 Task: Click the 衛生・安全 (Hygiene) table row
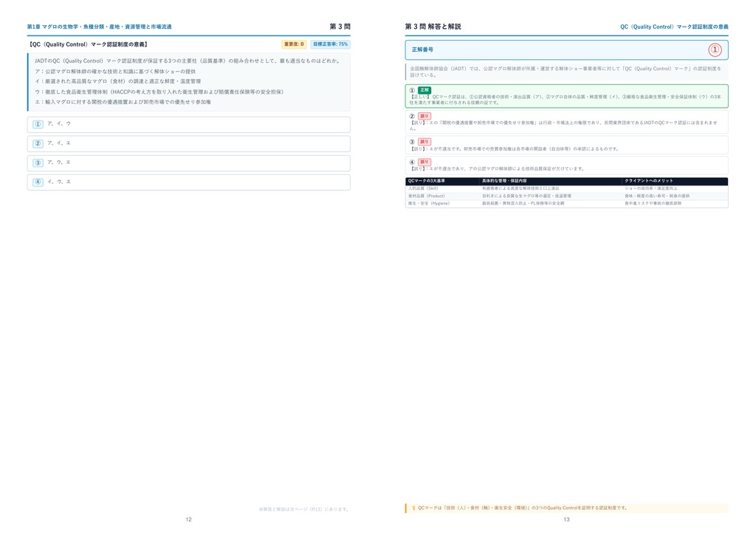pos(566,203)
